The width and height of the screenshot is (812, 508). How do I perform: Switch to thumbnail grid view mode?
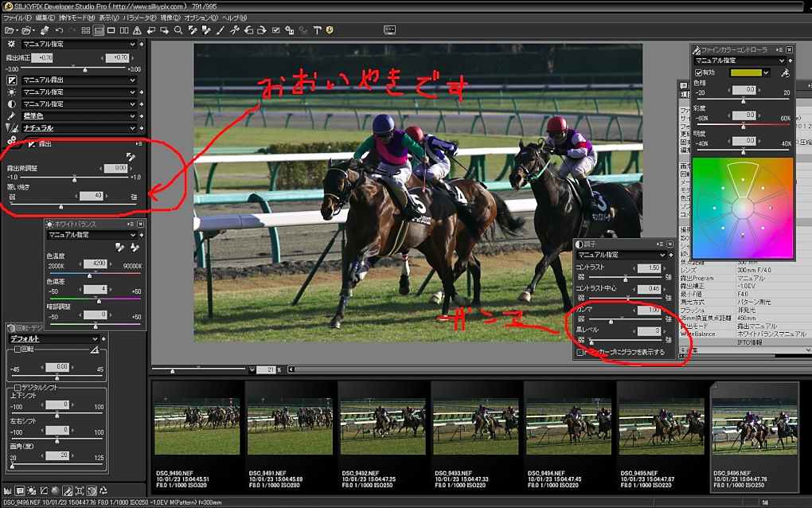point(86,30)
